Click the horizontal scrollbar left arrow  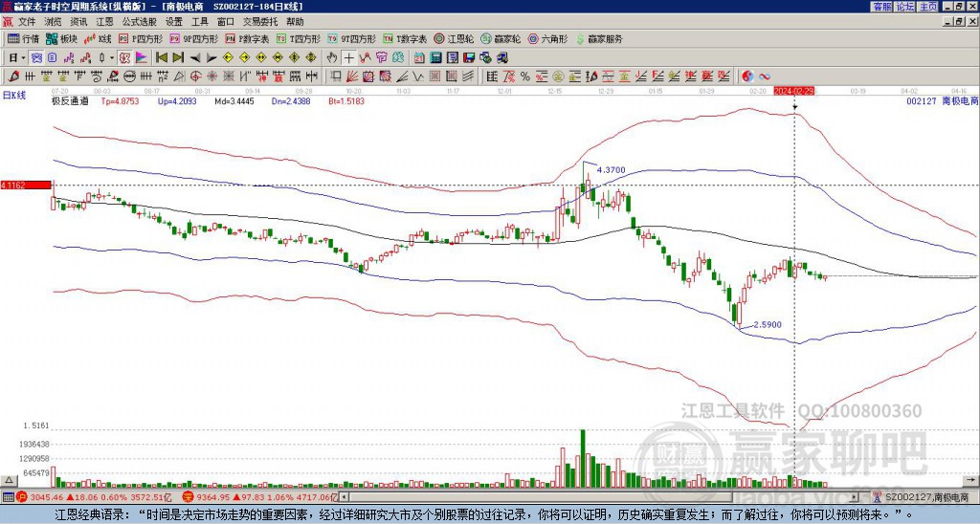(x=345, y=497)
